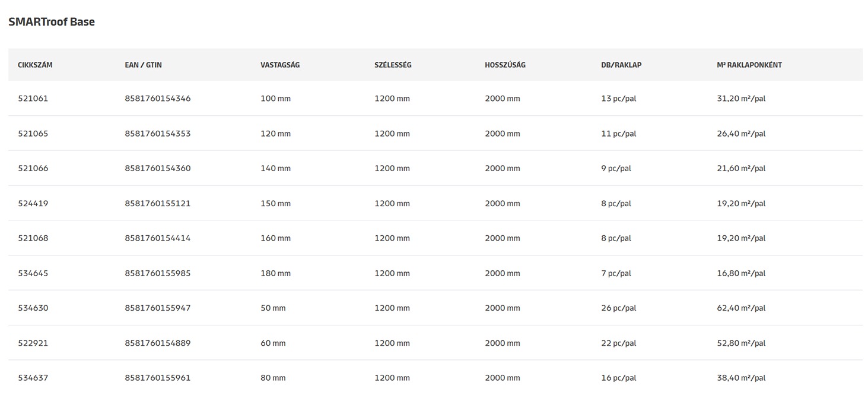Screen dimensions: 868x398
Task: Click the DB/RAKLAP column header
Action: click(x=621, y=65)
